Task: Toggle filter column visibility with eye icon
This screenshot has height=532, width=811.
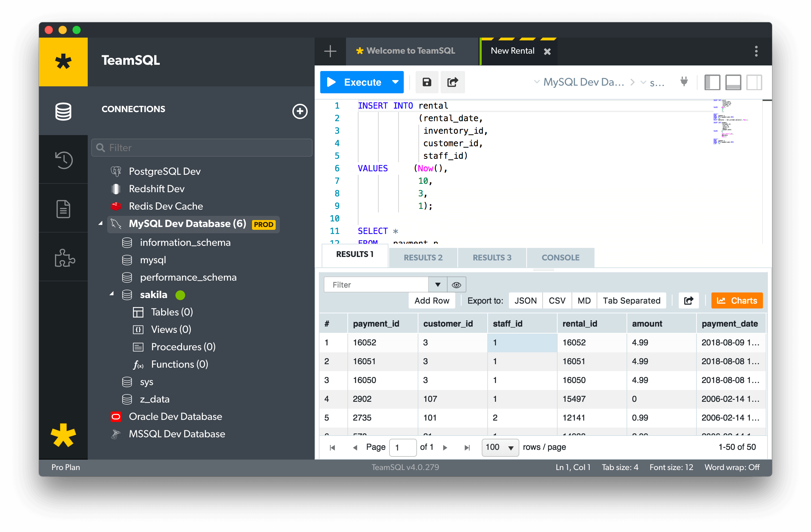Action: click(x=456, y=284)
